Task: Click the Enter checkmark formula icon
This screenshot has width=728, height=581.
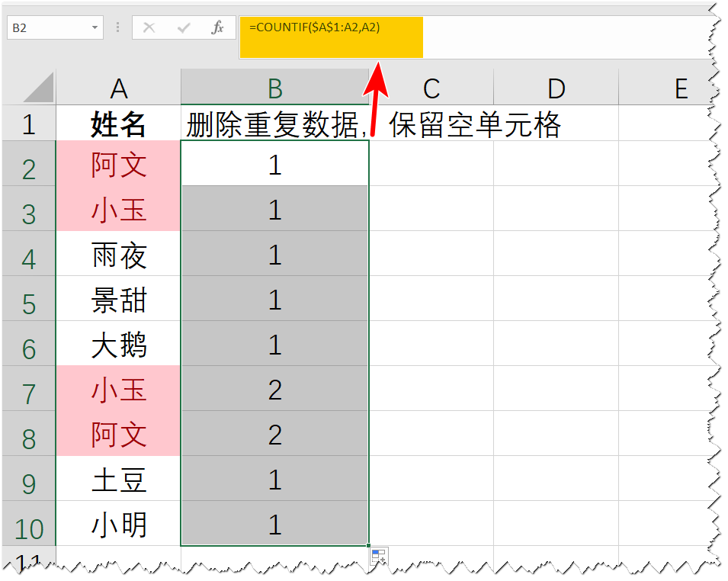Action: pos(184,28)
